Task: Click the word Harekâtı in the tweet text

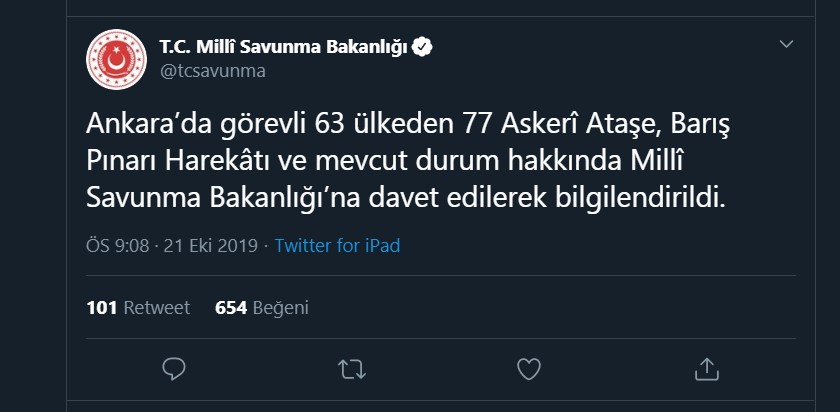Action: pos(221,162)
